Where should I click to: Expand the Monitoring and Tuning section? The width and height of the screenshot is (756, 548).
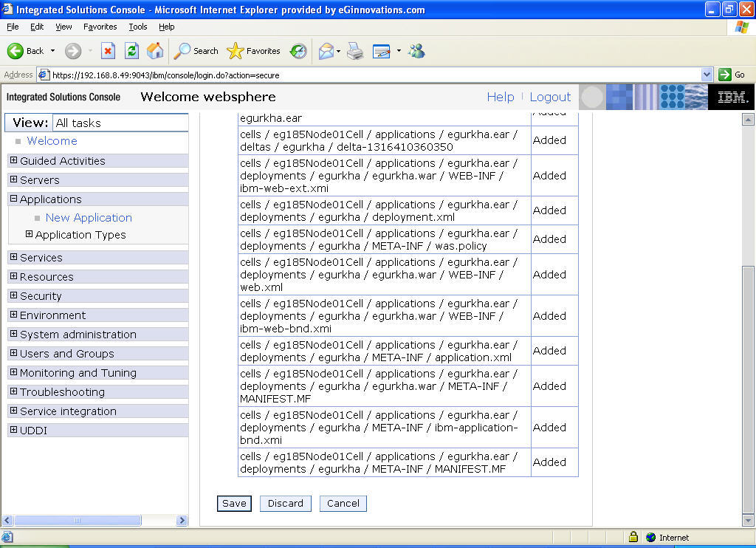coord(13,372)
